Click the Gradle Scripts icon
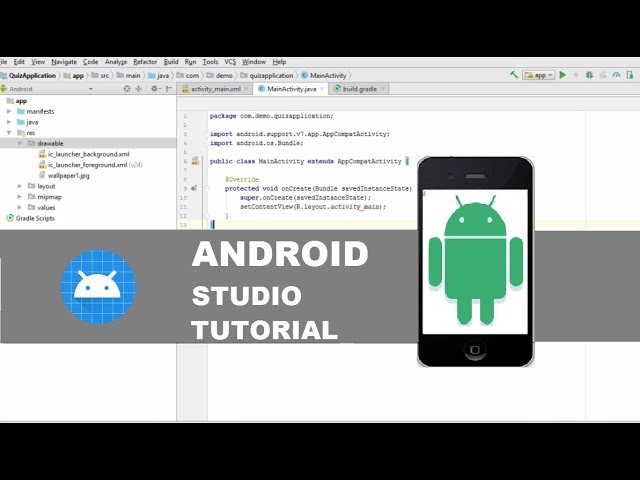Viewport: 640px width, 480px height. pos(10,218)
